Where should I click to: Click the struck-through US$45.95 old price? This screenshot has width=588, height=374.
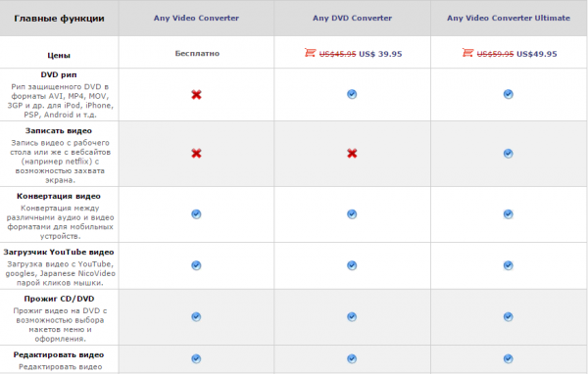pos(337,54)
